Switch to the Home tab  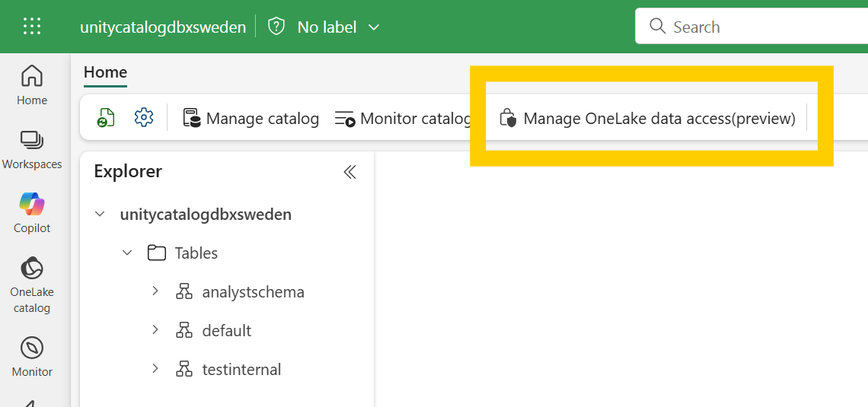click(x=105, y=72)
